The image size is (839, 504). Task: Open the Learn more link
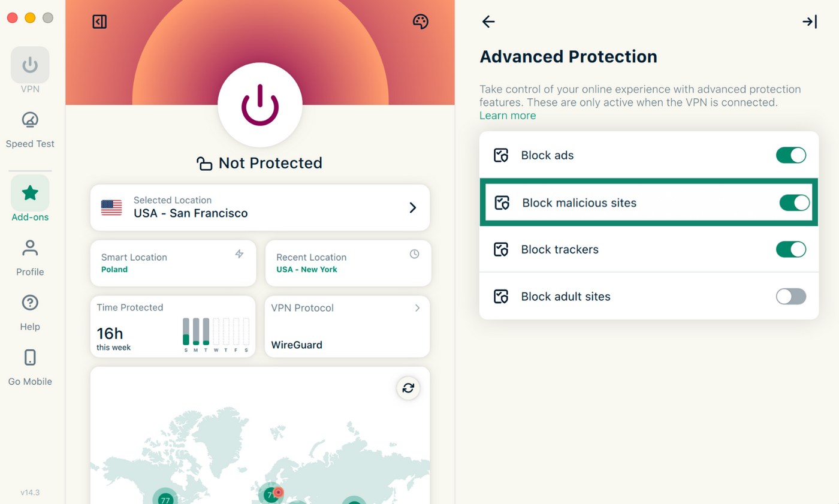(x=508, y=116)
